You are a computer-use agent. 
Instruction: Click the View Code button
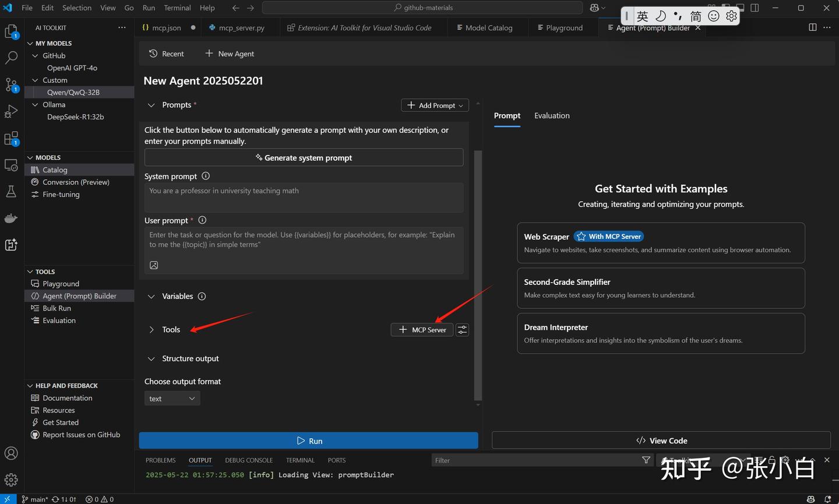pos(661,440)
